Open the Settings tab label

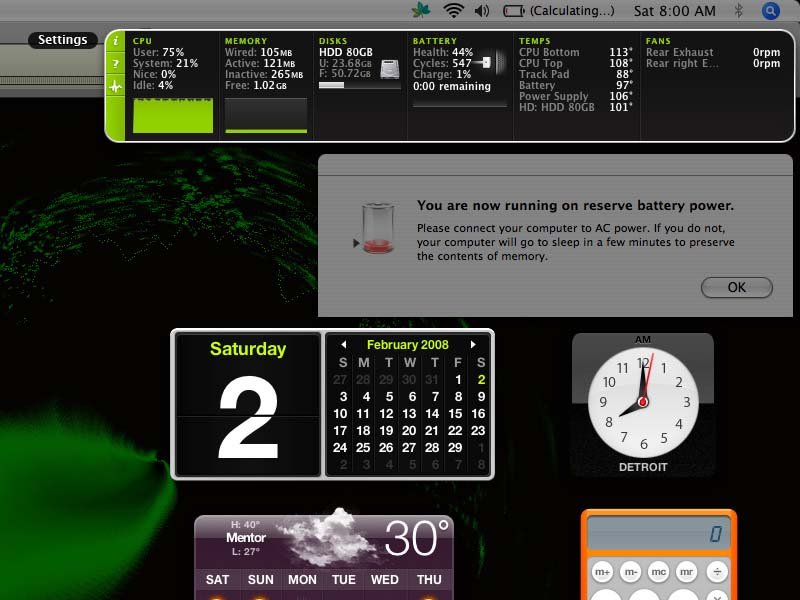63,40
